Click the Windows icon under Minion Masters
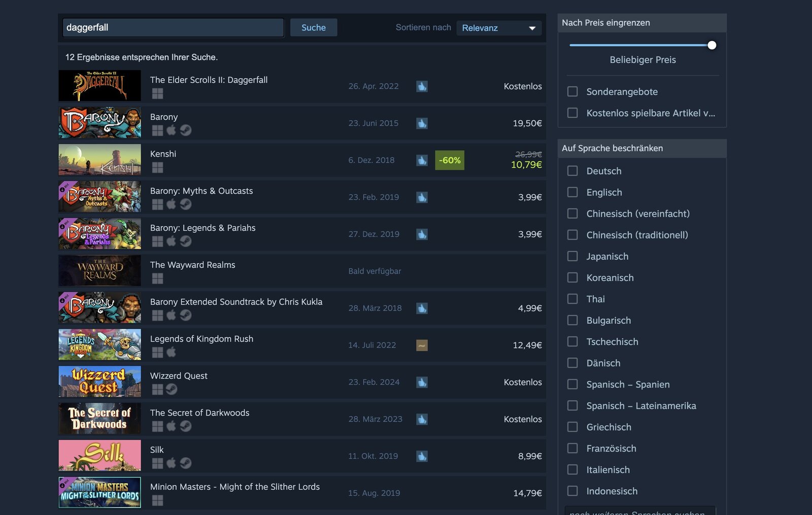Viewport: 812px width, 515px height. point(158,500)
